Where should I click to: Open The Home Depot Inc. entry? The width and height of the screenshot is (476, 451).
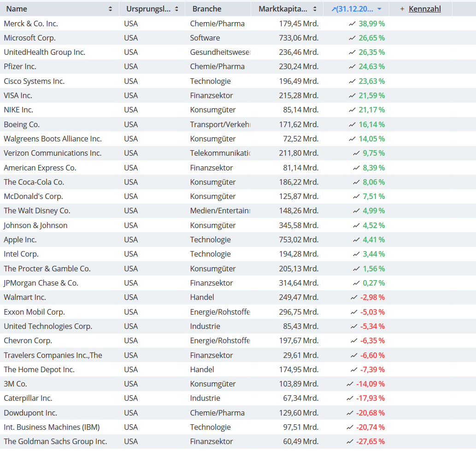click(39, 369)
